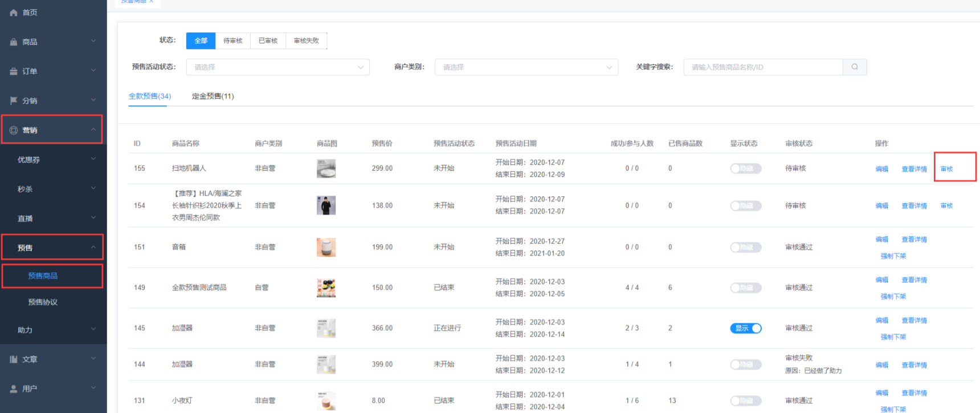The width and height of the screenshot is (980, 413).
Task: Open 查看详情 for product 144
Action: pyautogui.click(x=914, y=365)
